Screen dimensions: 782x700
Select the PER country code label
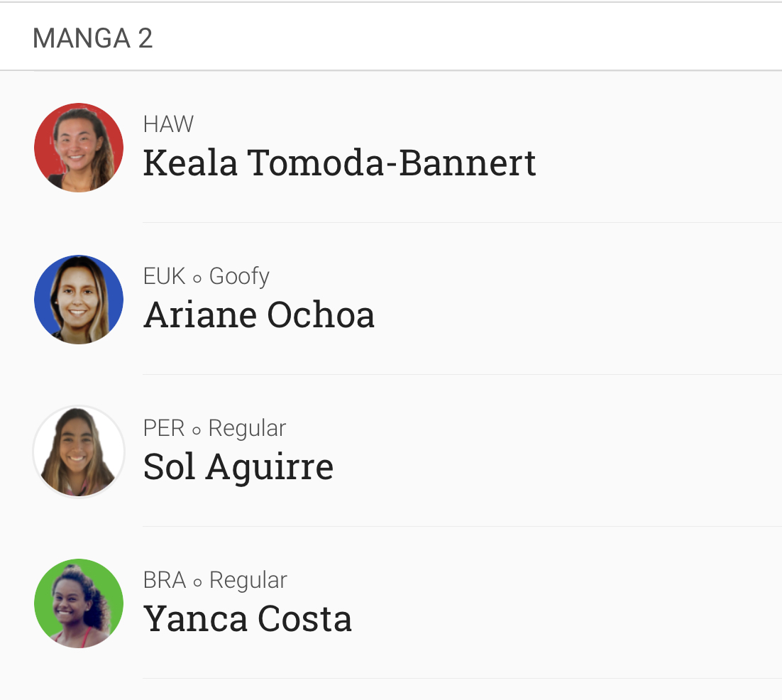click(164, 428)
